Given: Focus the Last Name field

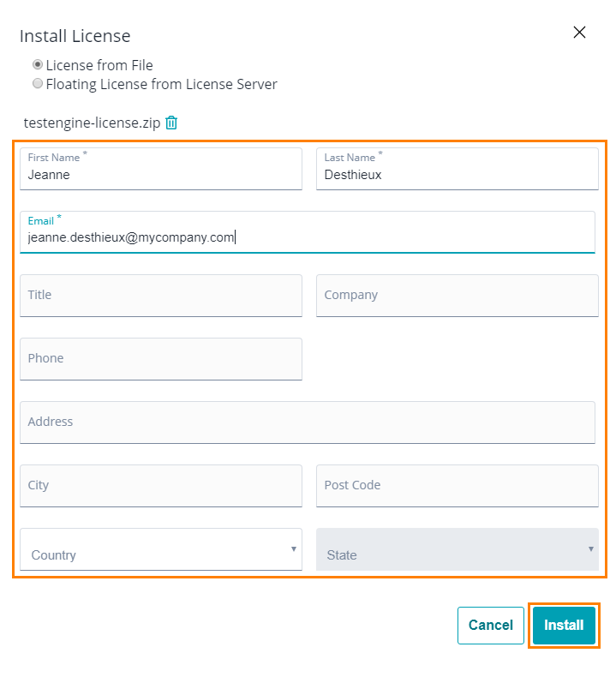Looking at the screenshot, I should pyautogui.click(x=457, y=169).
